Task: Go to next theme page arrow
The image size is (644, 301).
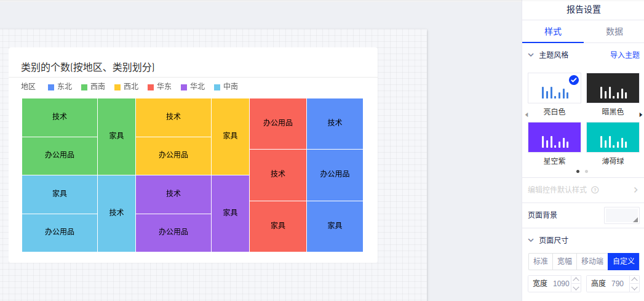Action: pos(640,114)
